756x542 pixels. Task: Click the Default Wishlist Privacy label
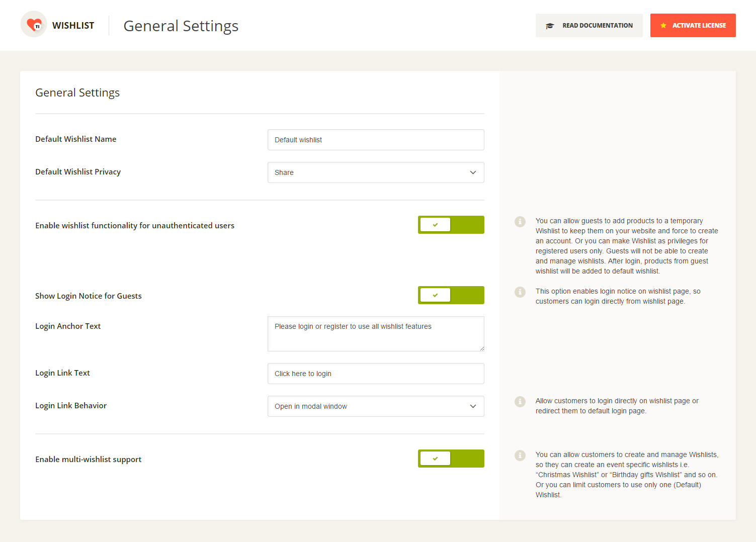coord(78,172)
